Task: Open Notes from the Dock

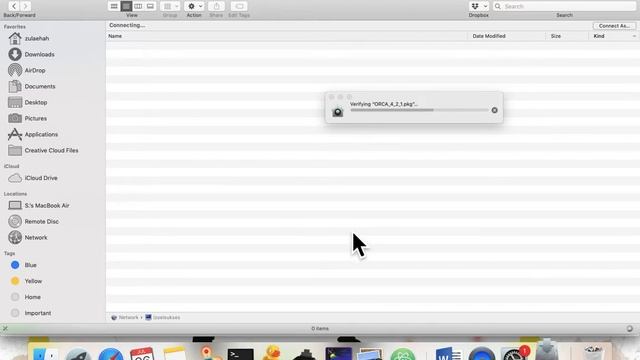Action: point(174,353)
